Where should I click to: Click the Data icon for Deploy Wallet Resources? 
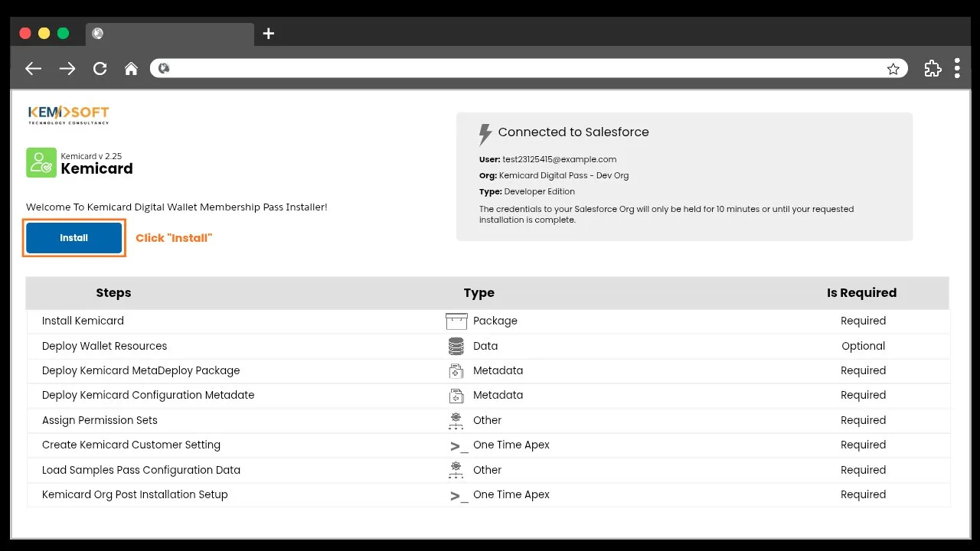pyautogui.click(x=456, y=346)
